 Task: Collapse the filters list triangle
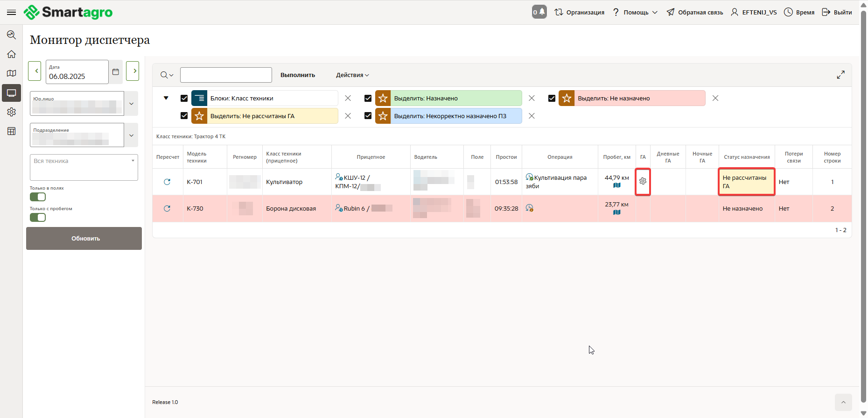click(x=166, y=98)
